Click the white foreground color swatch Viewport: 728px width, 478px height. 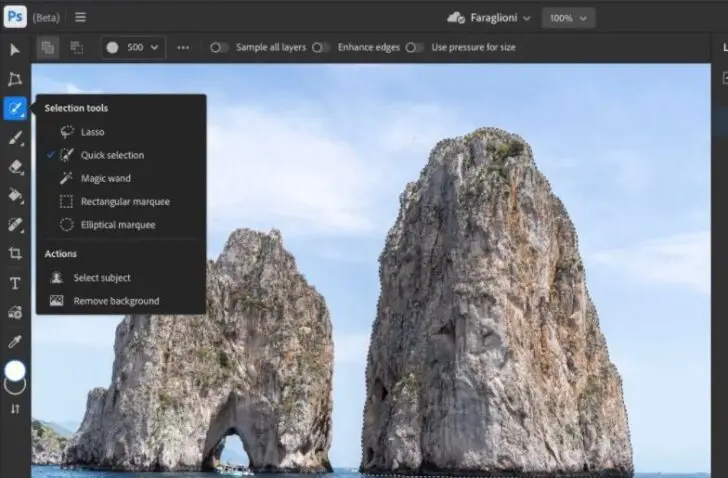click(x=15, y=370)
